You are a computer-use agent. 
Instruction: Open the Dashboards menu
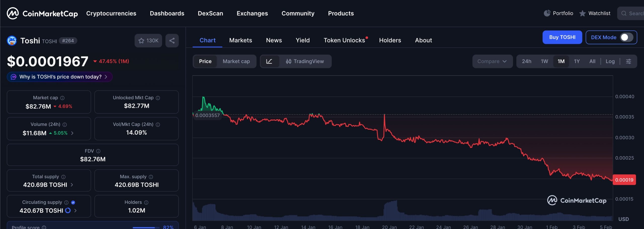point(167,13)
